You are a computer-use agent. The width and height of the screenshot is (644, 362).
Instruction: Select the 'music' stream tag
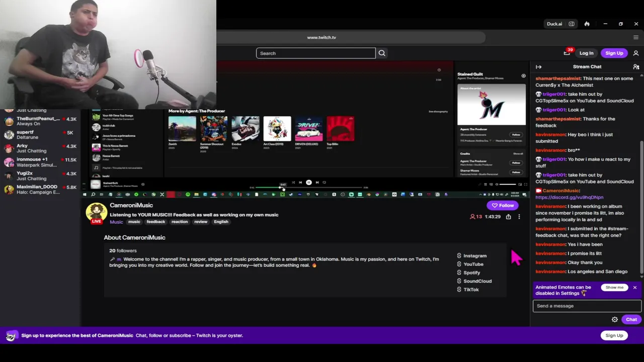tap(134, 222)
